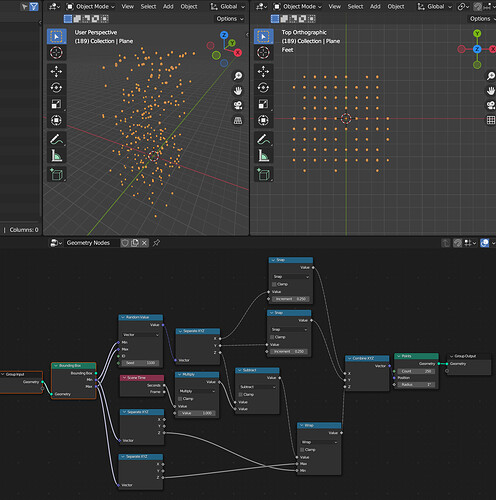The height and width of the screenshot is (500, 496).
Task: Enable Clamp in the Multiply node
Action: (x=180, y=399)
